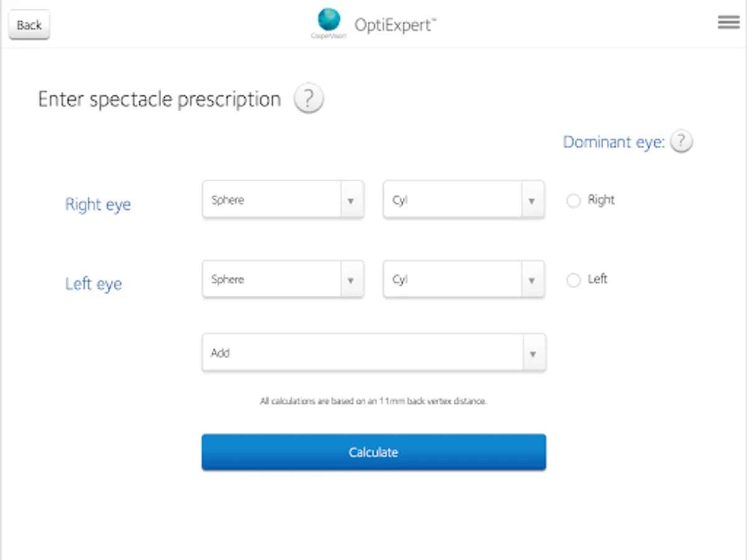Open the Right eye Sphere dropdown

[x=271, y=200]
